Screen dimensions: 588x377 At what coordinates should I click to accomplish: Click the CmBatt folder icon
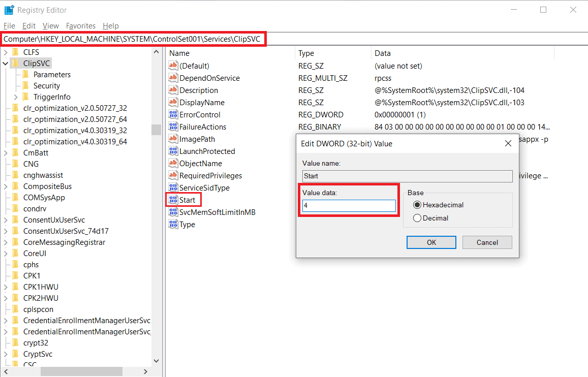[x=16, y=152]
